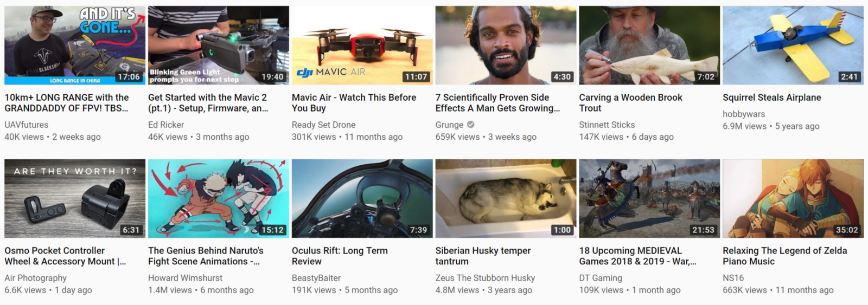Screen dimensions: 868x305
Task: Visit the Zeus The Stubborn Husky channel
Action: [x=485, y=278]
